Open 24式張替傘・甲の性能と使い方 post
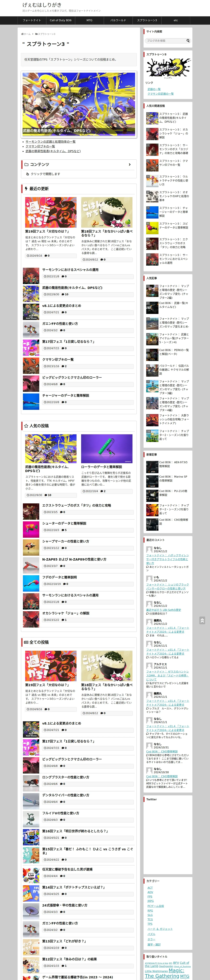210x980 pixels. pos(65,905)
